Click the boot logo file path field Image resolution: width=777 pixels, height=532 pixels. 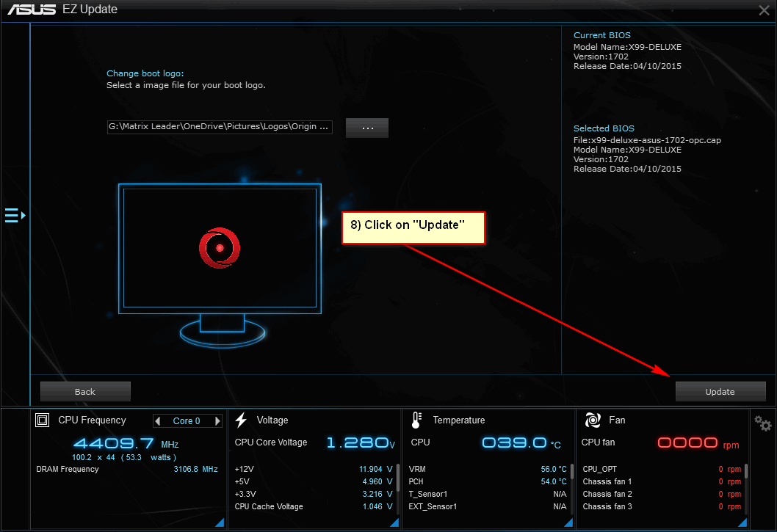[220, 127]
